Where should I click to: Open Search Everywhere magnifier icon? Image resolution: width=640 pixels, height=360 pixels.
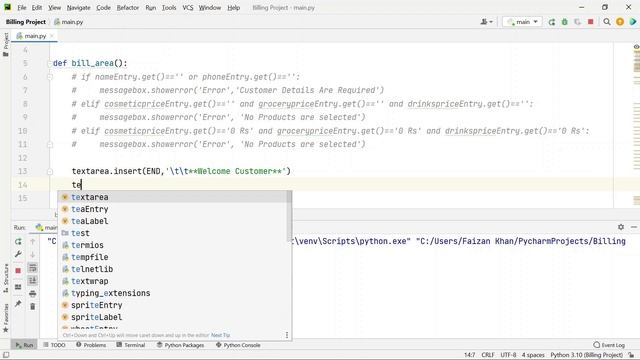(607, 22)
